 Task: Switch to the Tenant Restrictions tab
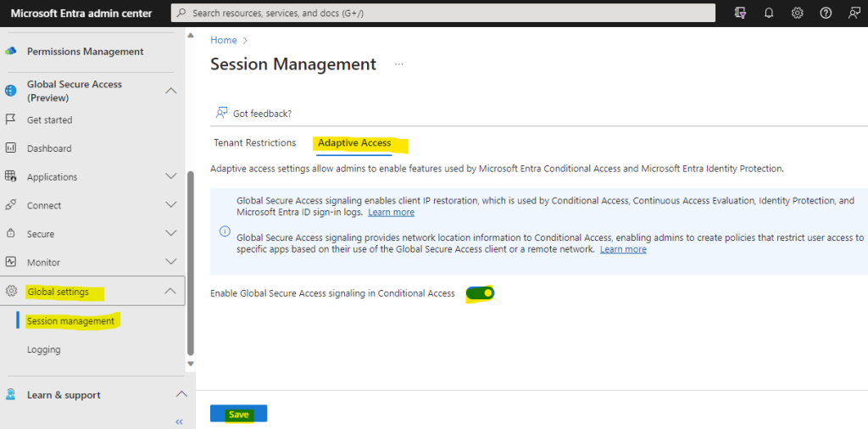254,142
